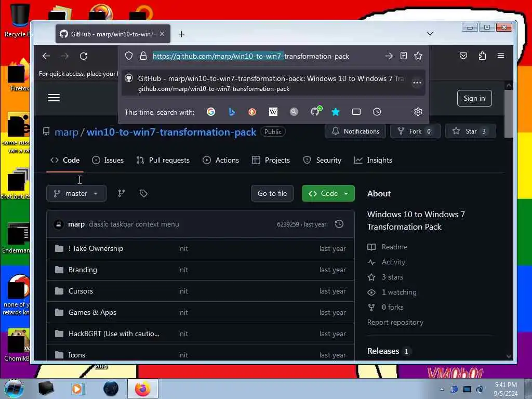Reload the page with the refresh icon
This screenshot has height=399, width=532.
[x=84, y=56]
